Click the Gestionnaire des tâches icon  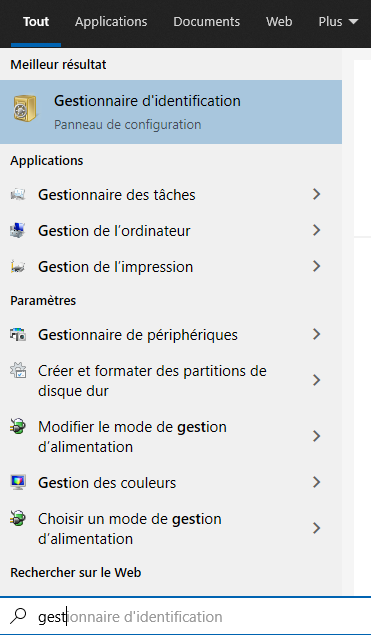[18, 195]
